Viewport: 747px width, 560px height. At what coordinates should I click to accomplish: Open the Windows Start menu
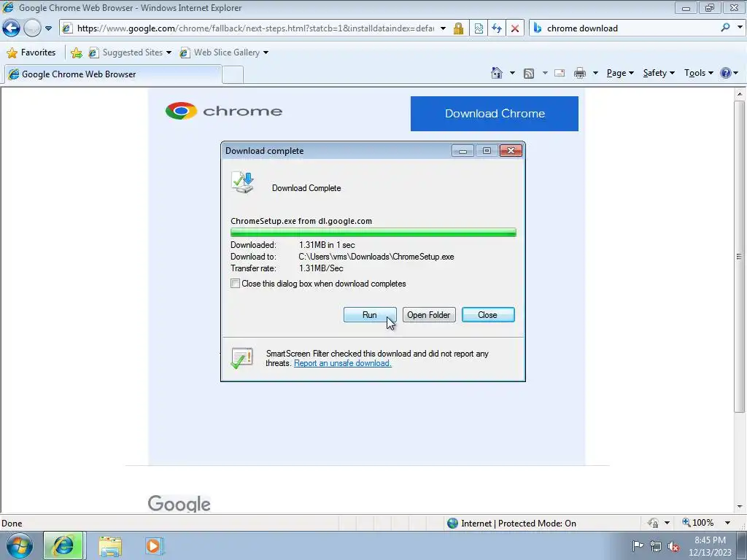click(20, 545)
